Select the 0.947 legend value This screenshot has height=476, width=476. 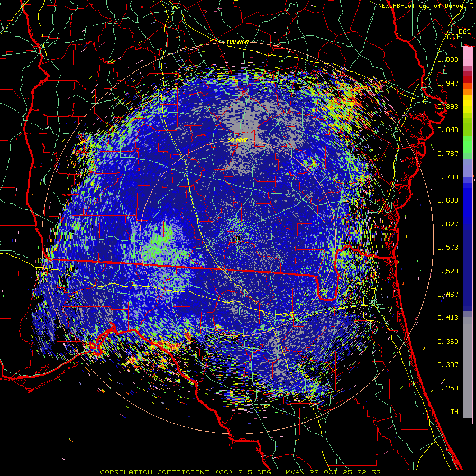[x=448, y=83]
